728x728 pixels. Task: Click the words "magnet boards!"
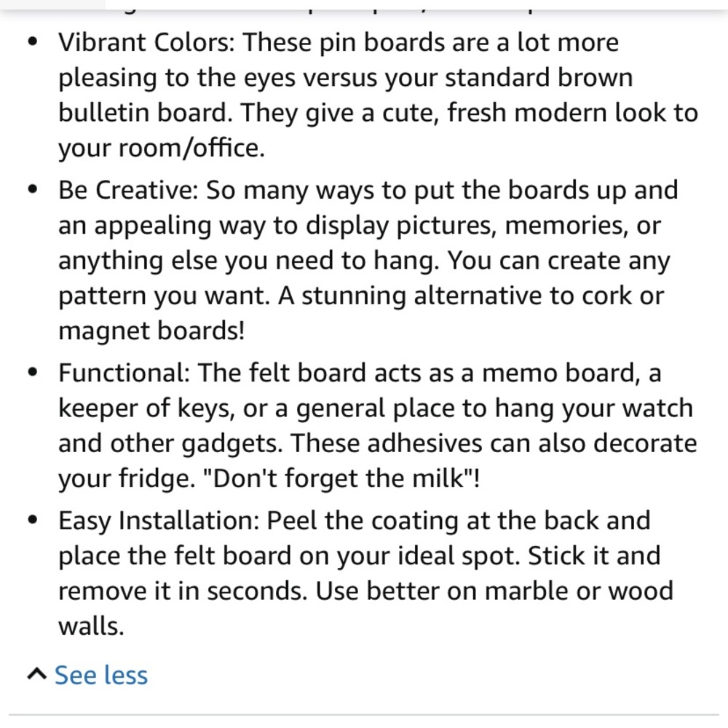click(x=151, y=331)
